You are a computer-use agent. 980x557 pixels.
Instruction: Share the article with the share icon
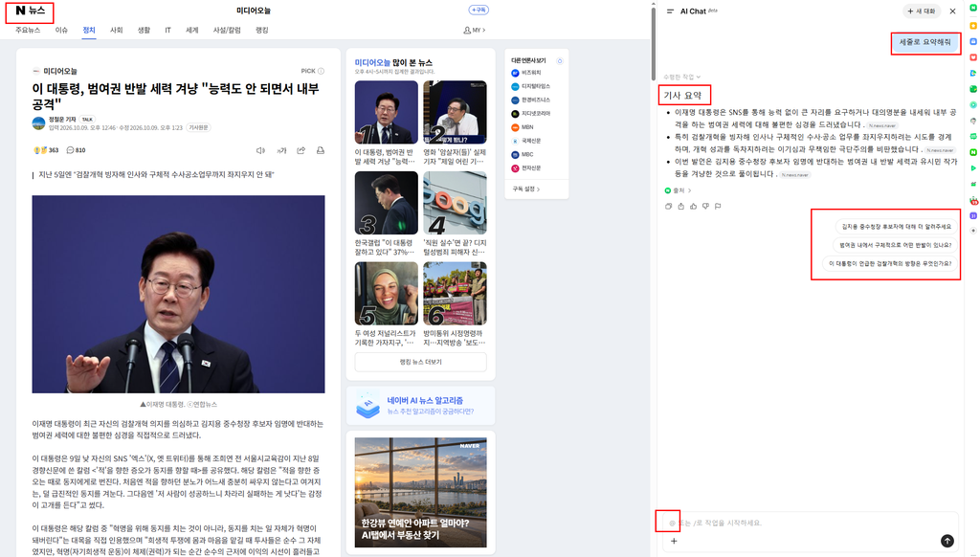(301, 150)
